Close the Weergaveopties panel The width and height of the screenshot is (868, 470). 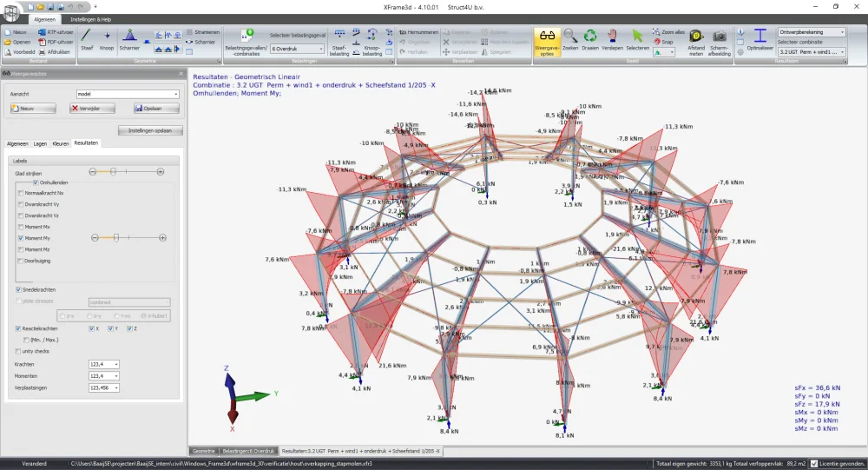181,74
